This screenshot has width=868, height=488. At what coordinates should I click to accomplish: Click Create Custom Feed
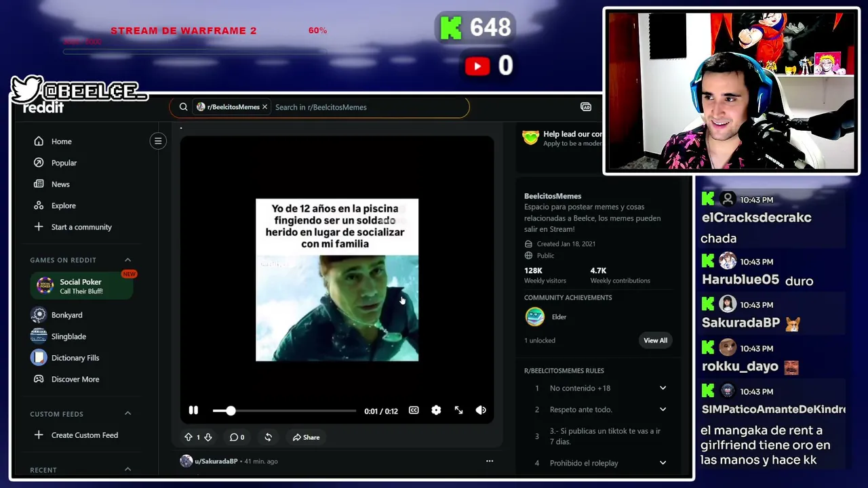[85, 435]
